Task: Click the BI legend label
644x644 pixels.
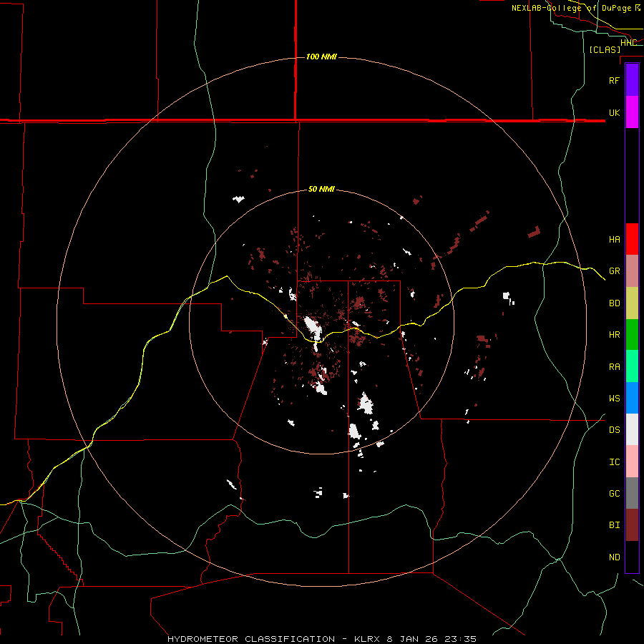Action: pos(614,525)
